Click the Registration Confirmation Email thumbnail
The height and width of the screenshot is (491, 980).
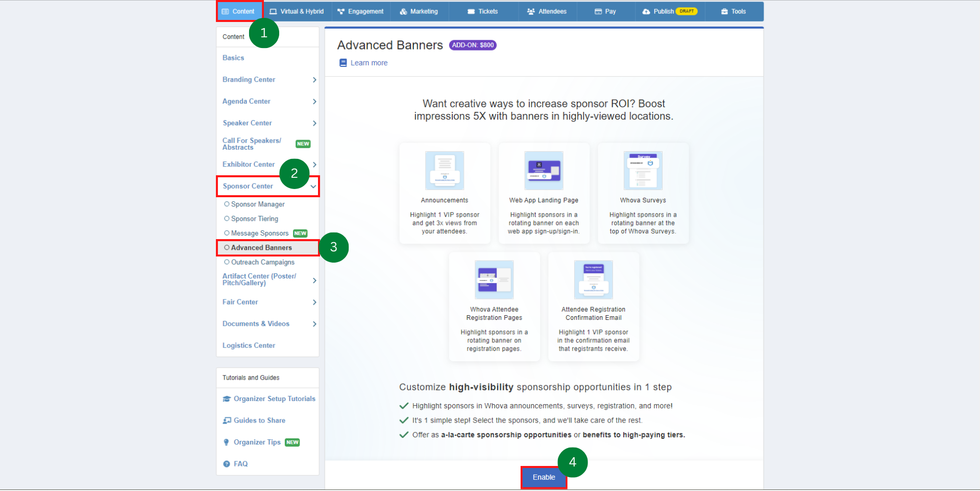[x=593, y=280]
